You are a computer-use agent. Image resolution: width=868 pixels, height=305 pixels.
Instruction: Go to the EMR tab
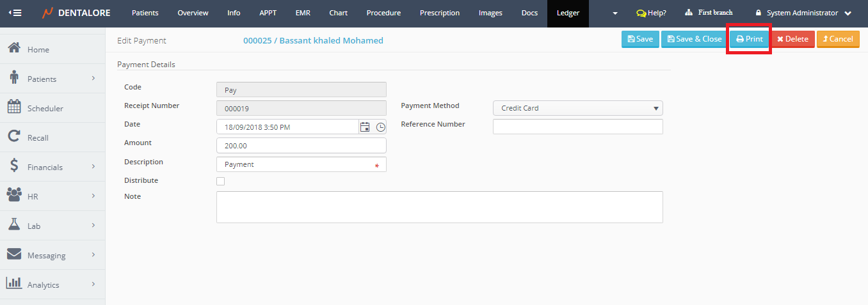pyautogui.click(x=303, y=13)
